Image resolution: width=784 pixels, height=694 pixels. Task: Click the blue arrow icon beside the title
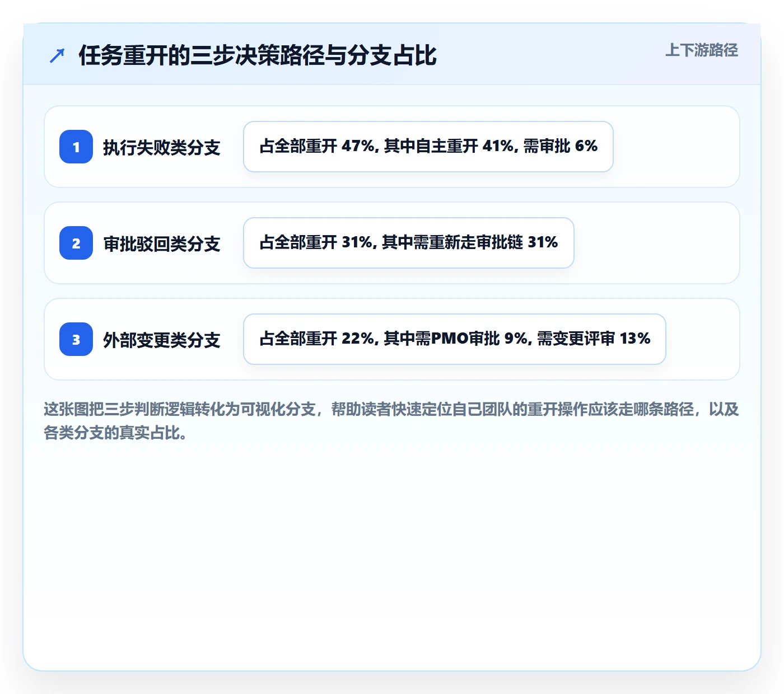[x=57, y=55]
